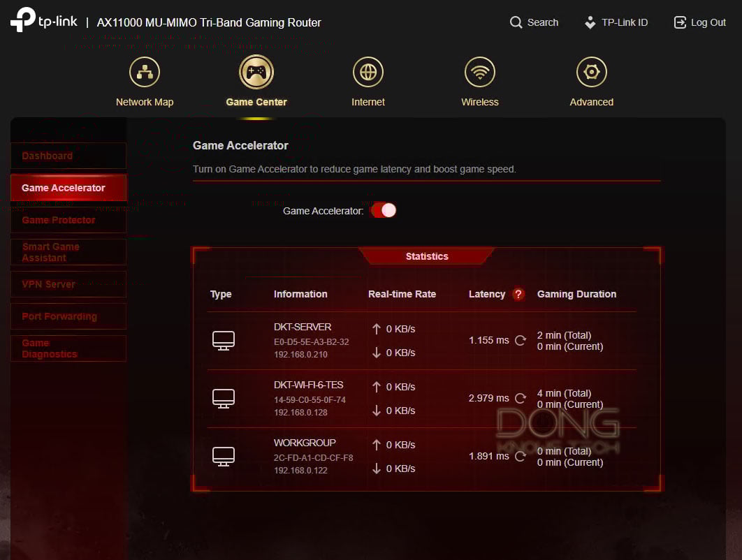The image size is (742, 560).
Task: Select MAC address 2C-FD-A1-CD-CF-F8
Action: click(313, 458)
